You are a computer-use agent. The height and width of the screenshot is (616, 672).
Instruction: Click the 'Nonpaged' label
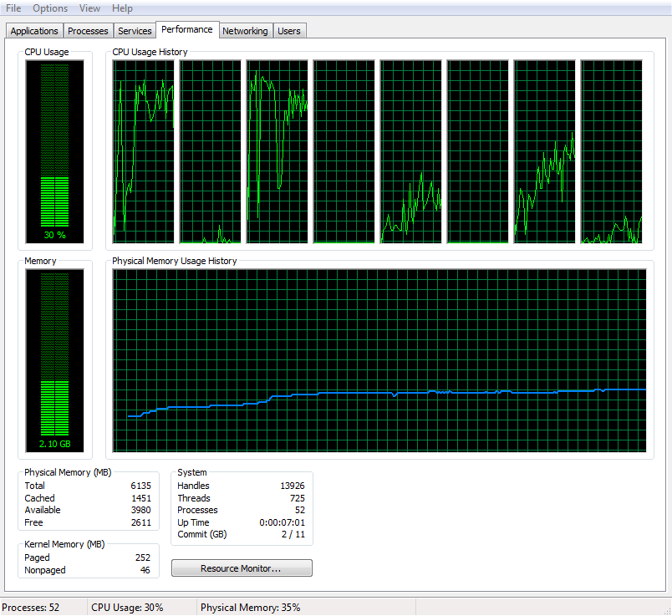pos(45,570)
